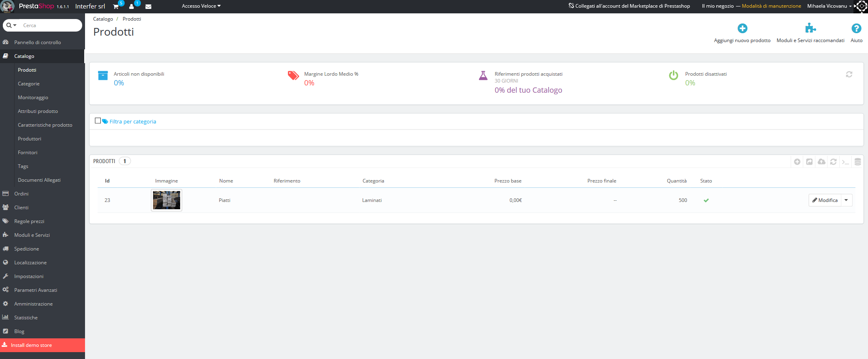This screenshot has height=359, width=868.
Task: Open the Spedizione sidebar menu
Action: point(43,249)
